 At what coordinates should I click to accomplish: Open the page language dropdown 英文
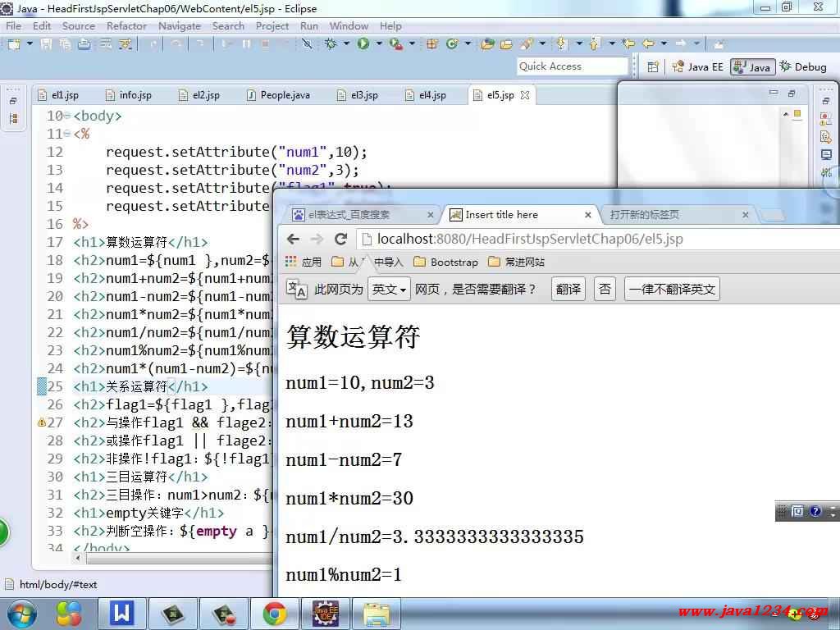click(x=389, y=289)
